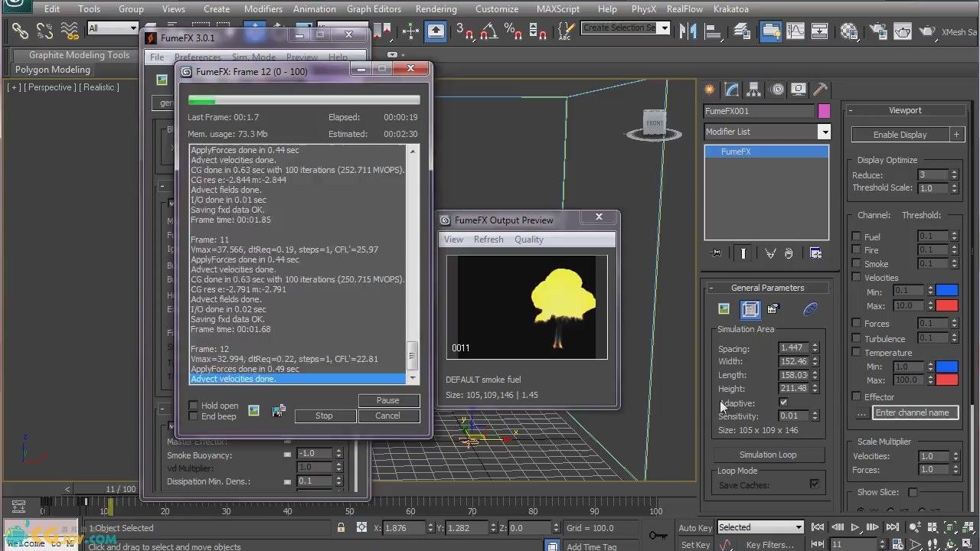Viewport: 980px width, 551px height.
Task: Open the Utilities hammer tab
Action: pos(820,89)
